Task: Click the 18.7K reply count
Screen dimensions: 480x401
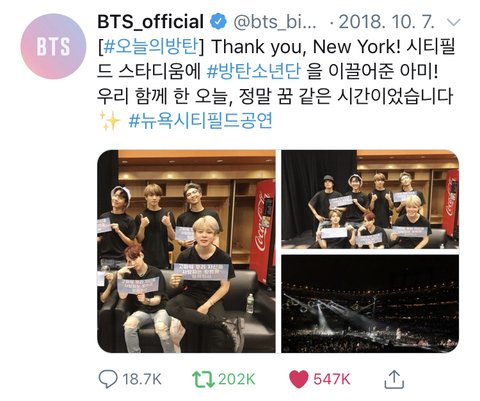Action: click(142, 379)
